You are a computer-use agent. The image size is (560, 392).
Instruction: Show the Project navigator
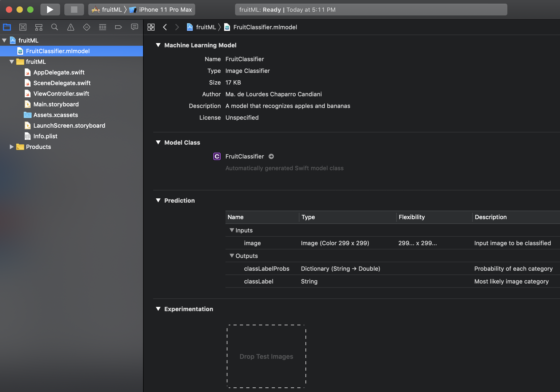click(7, 27)
